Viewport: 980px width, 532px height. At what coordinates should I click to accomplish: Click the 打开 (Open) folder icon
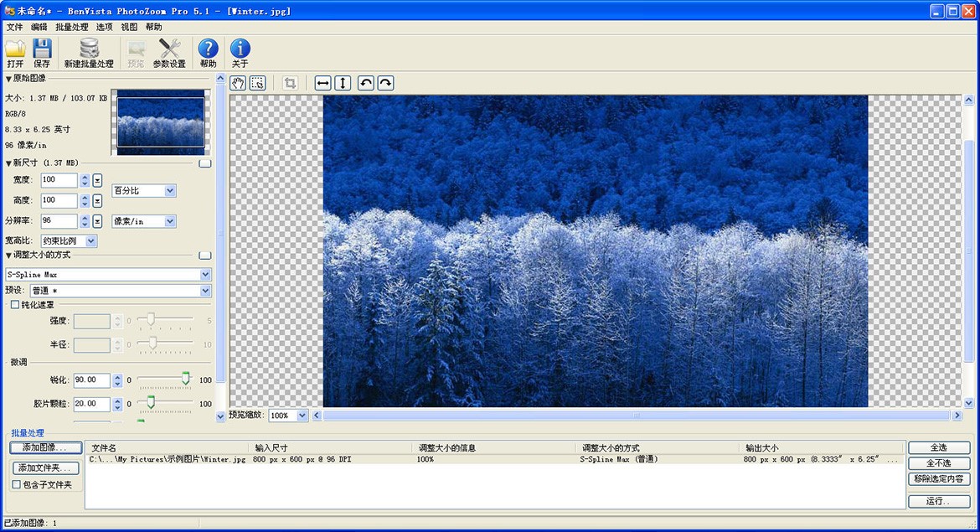pyautogui.click(x=15, y=49)
